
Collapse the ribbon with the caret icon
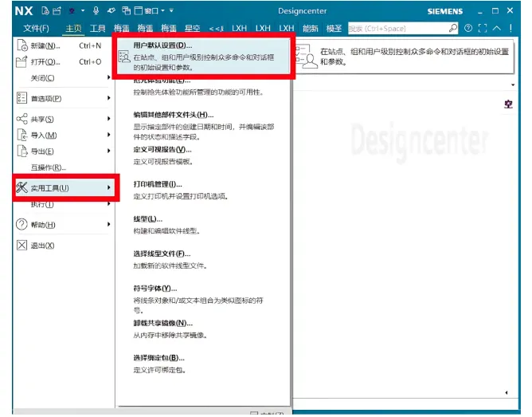[497, 28]
